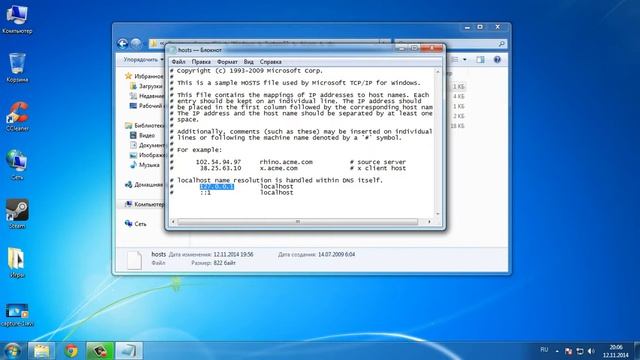Select Недавние места in Explorer sidebar
Viewport: 640px width, 360px height.
[147, 96]
